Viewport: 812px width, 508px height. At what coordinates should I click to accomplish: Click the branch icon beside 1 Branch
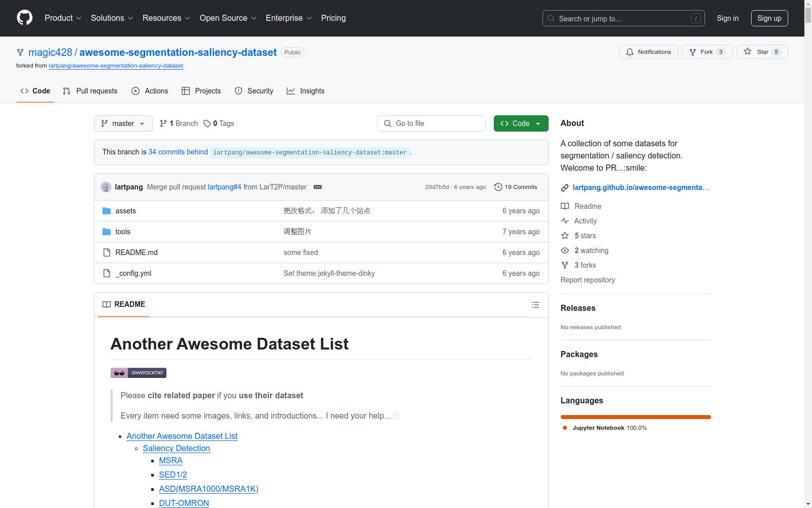pos(163,123)
